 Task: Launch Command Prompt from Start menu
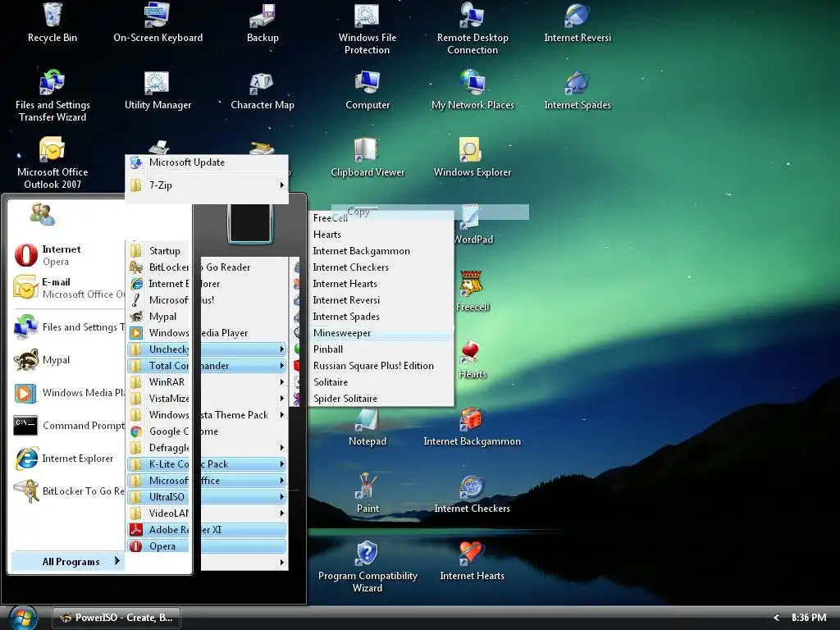[68, 426]
